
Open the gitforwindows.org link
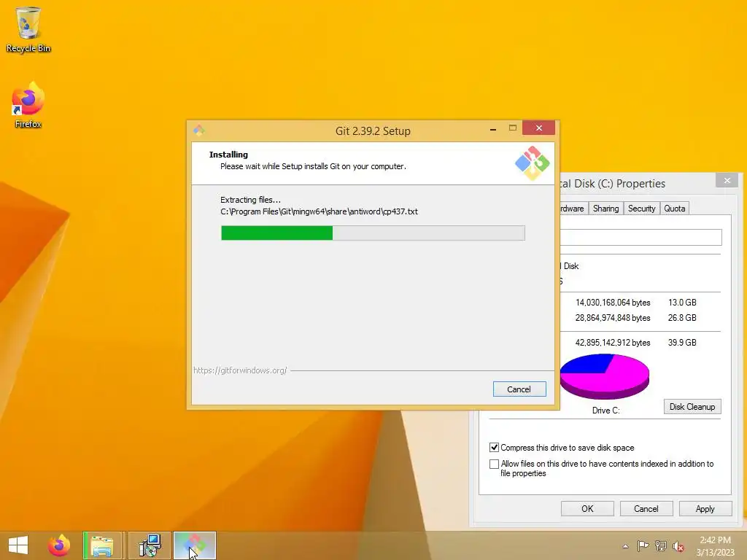240,370
